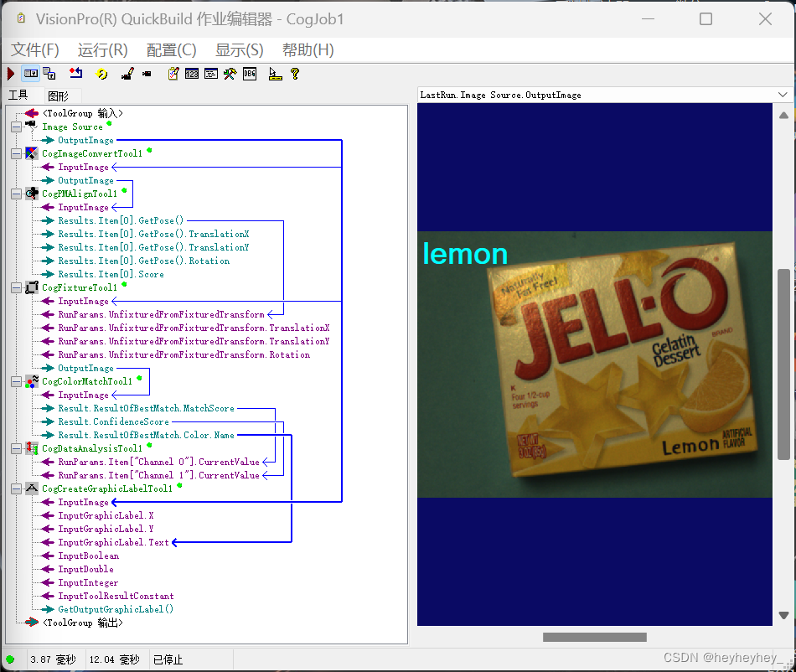
Task: Click the floating display window icon
Action: click(49, 74)
